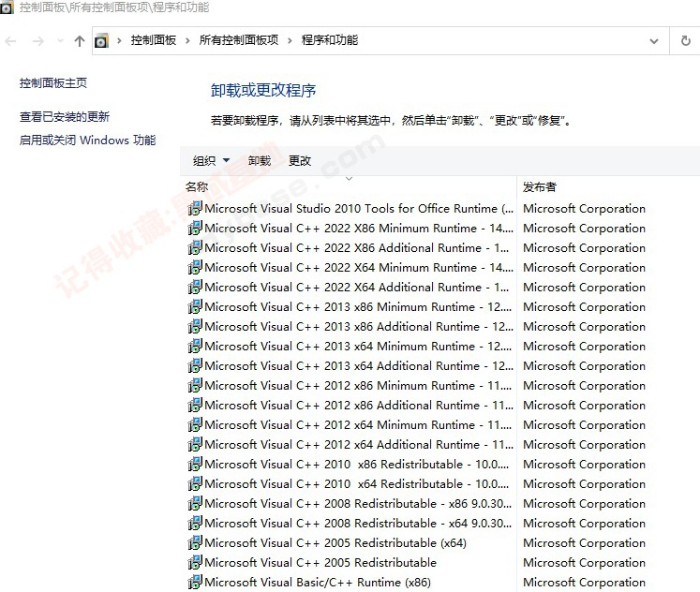Viewport: 700px width, 592px height.
Task: Select Visual C++ 2008 Redistributable x64 9.0.30 entry
Action: tap(358, 523)
